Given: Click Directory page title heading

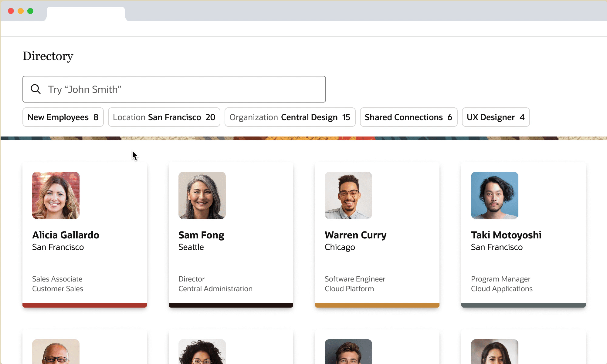Looking at the screenshot, I should point(48,56).
